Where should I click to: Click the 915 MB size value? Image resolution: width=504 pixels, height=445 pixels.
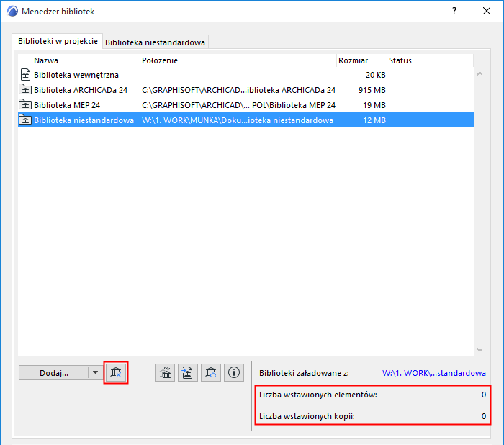point(372,90)
